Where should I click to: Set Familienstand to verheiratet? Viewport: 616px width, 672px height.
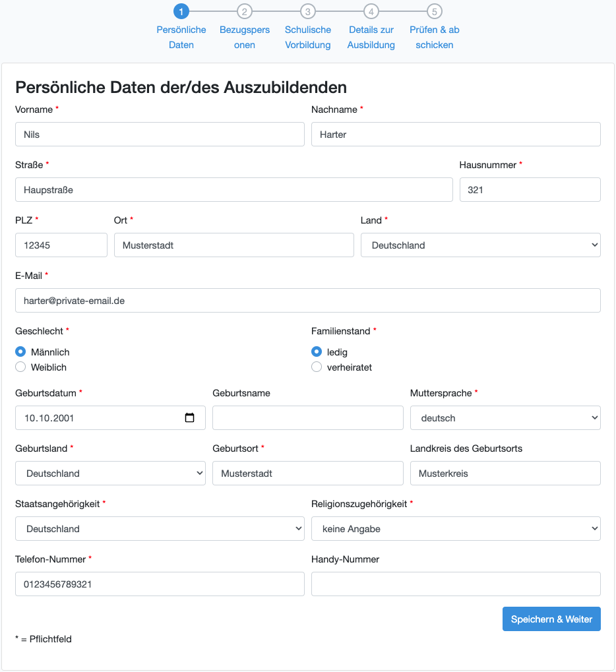[317, 367]
